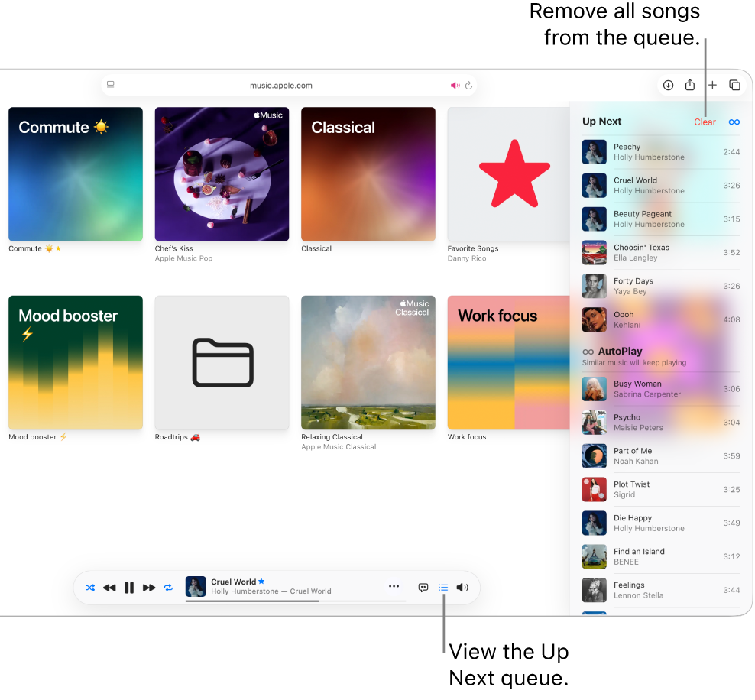Click the Plot Twist album artwork
Screen dimensions: 755x700
coord(595,490)
